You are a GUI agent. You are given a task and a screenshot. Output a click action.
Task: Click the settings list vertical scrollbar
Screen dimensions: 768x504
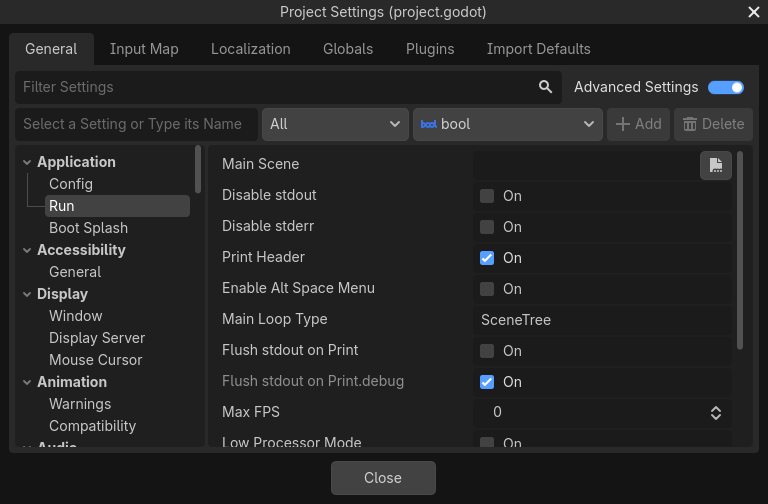point(740,250)
